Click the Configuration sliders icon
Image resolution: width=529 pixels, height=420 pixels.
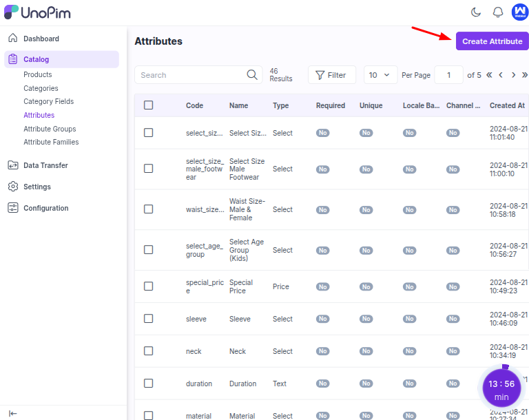coord(13,208)
